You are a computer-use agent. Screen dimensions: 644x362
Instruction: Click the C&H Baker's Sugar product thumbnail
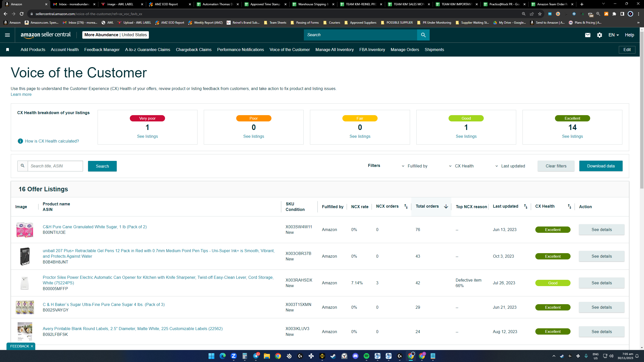[x=25, y=307]
